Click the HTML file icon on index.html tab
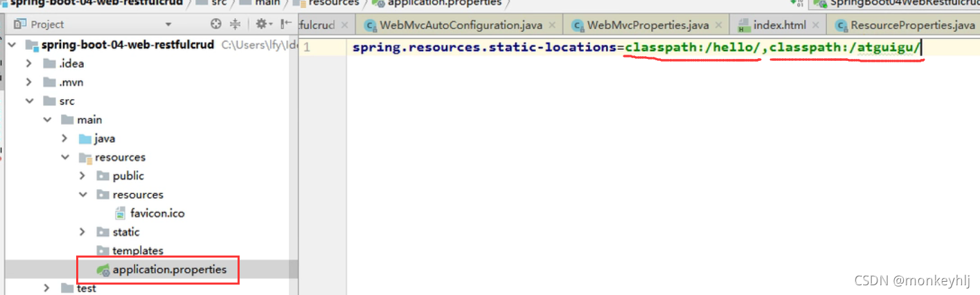Screen dimensions: 980x295 coord(744,26)
